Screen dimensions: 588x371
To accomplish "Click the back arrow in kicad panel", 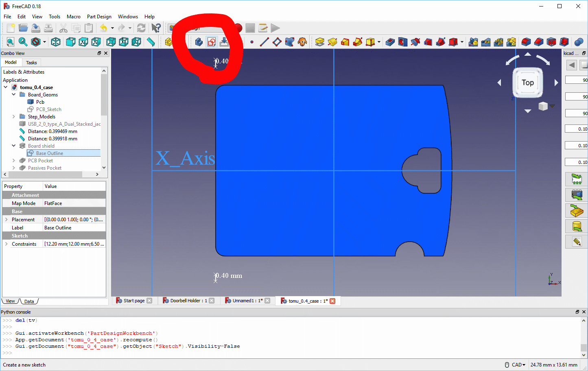I will coord(571,65).
